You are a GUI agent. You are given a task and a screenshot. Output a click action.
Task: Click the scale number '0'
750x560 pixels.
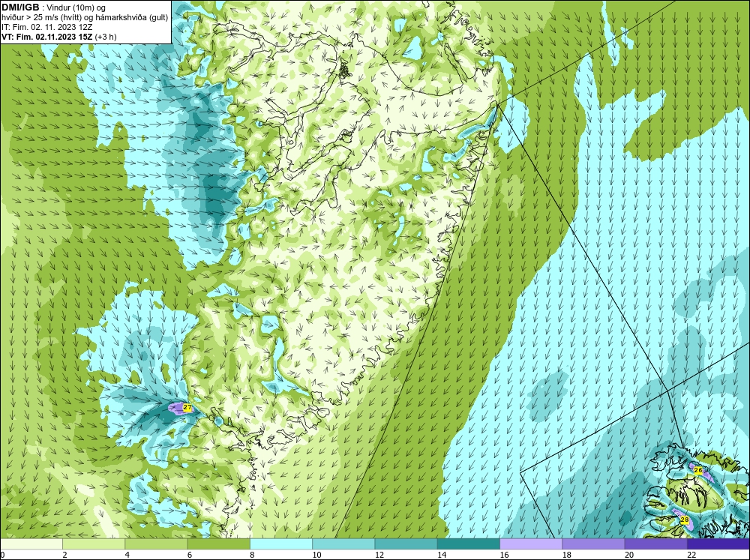pos(2,555)
